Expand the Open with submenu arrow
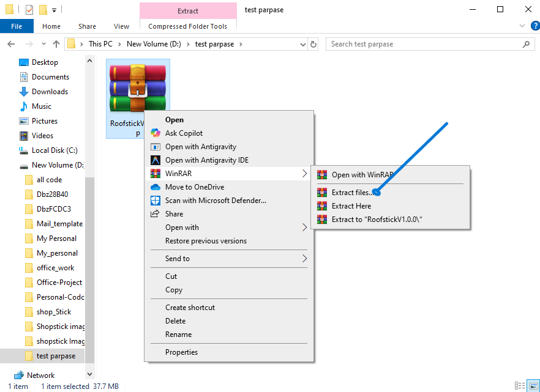 pyautogui.click(x=304, y=227)
